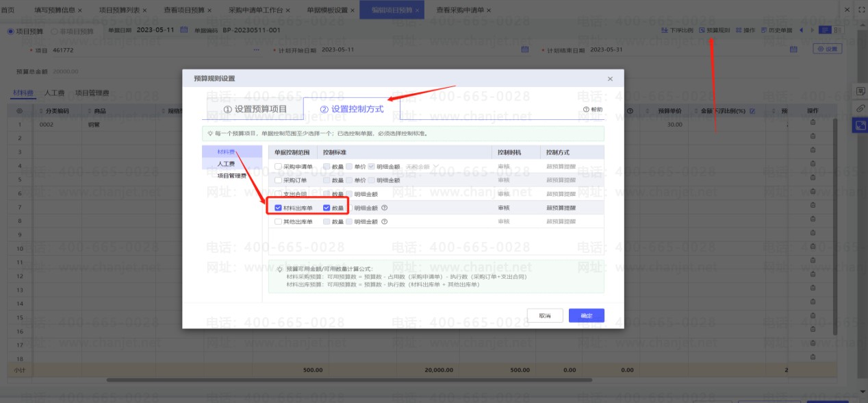Click help icon beside 材料出库单 明细金额
The image size is (868, 403).
pyautogui.click(x=385, y=208)
